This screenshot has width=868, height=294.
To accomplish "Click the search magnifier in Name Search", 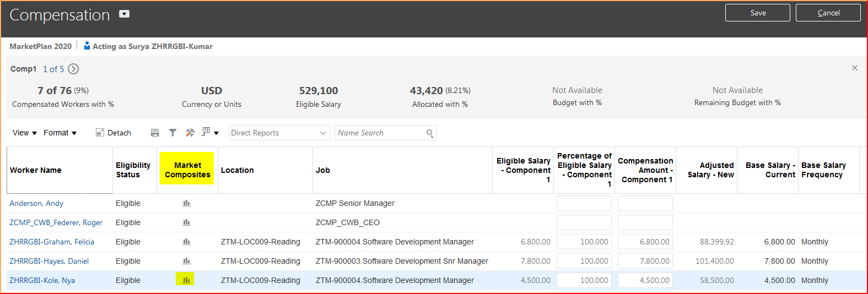I will coord(430,133).
